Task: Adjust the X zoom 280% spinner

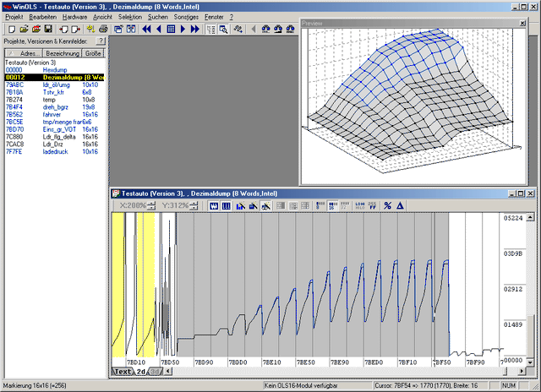Action: (151, 205)
